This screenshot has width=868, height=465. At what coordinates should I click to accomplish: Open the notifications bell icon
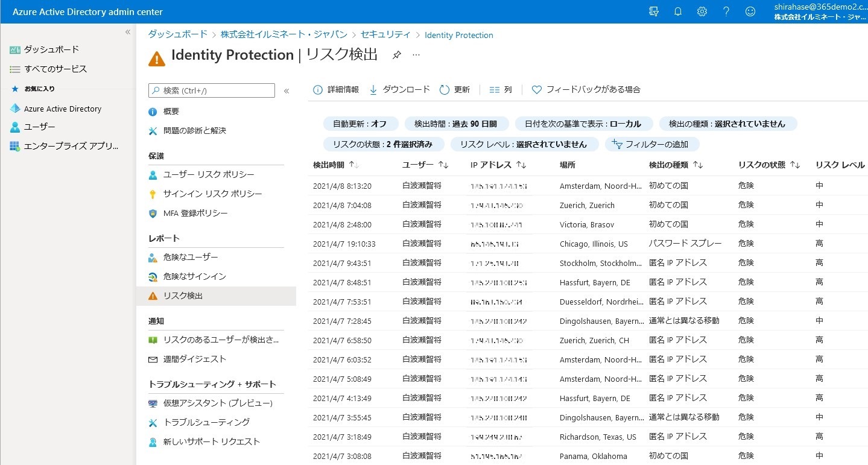pos(678,11)
